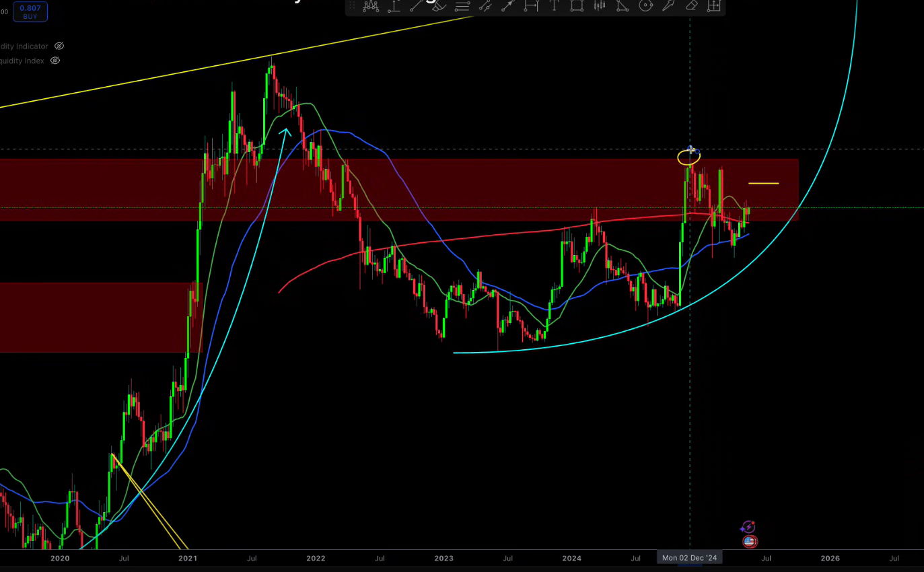This screenshot has height=572, width=924.
Task: Select the range measure tool
Action: (531, 6)
